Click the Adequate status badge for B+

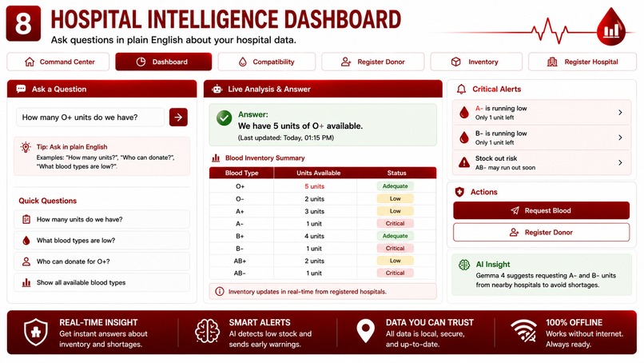[x=395, y=236]
